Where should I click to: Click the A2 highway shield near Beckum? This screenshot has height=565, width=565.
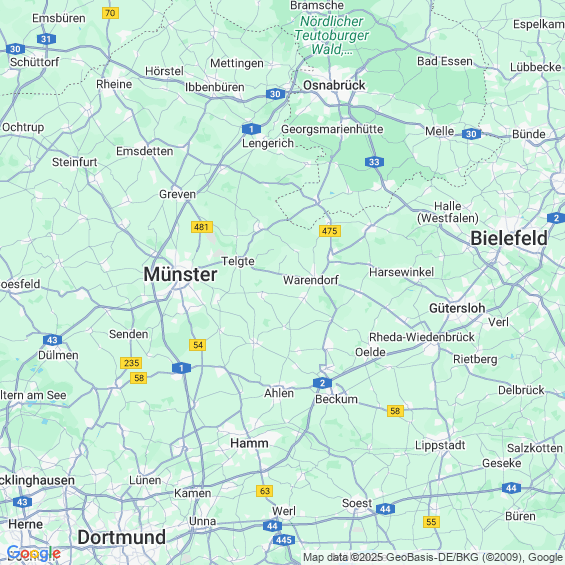coord(322,383)
